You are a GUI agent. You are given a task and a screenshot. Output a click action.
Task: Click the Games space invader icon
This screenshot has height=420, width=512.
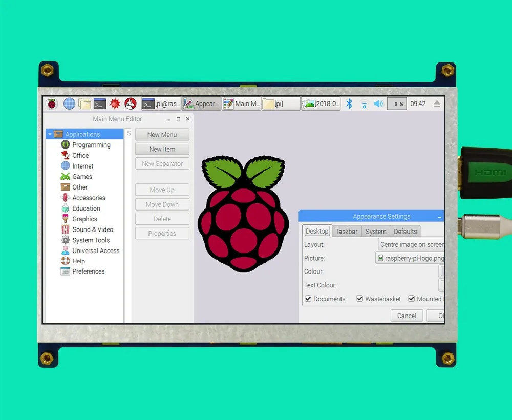[x=66, y=176]
